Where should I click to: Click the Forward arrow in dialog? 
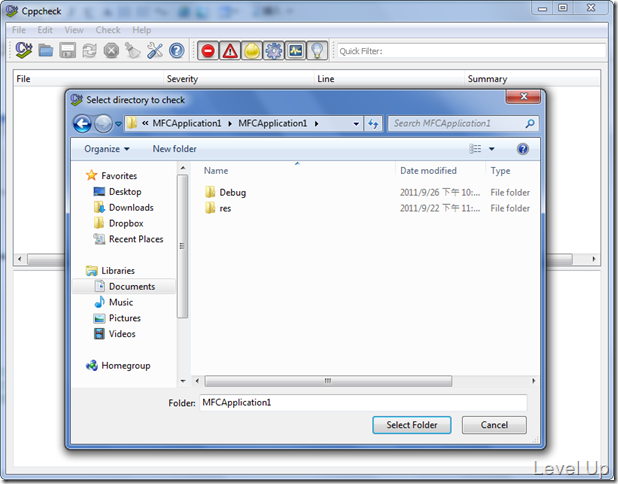coord(104,124)
